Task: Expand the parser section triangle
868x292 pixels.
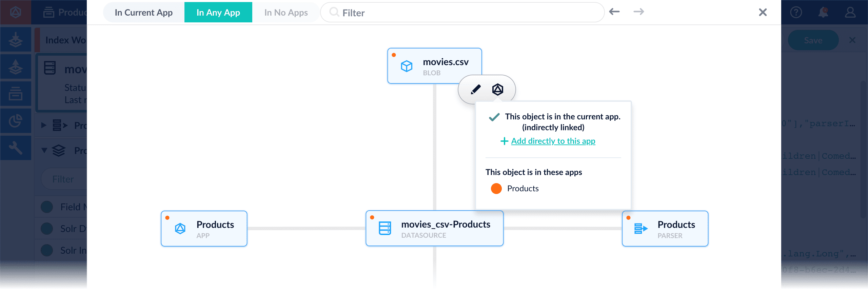Action: tap(44, 125)
